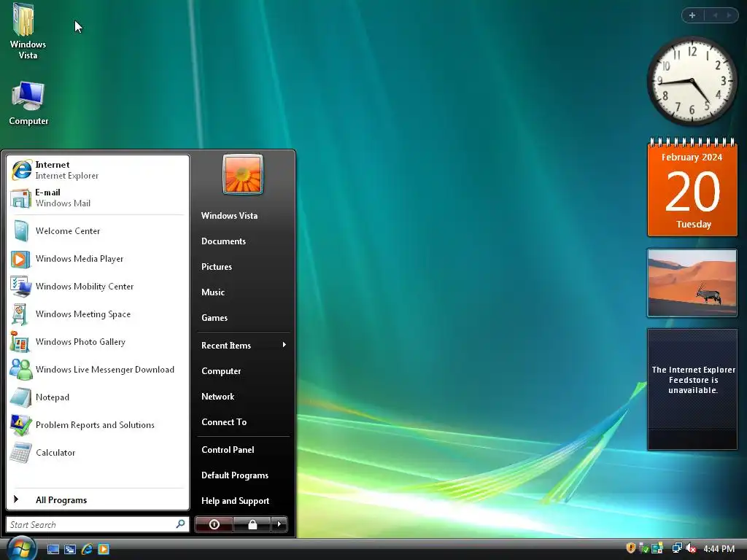Click Switch Between Windows in Quick Launch

(70, 549)
